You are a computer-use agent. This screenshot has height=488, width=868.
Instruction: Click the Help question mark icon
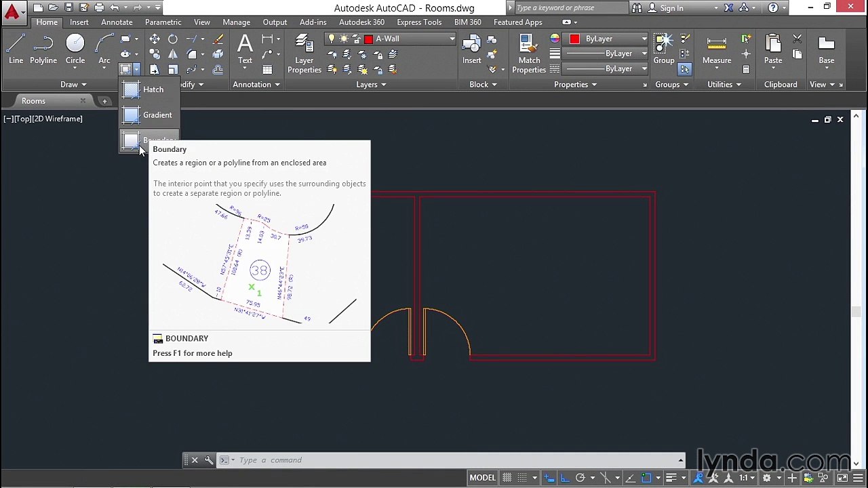click(773, 8)
